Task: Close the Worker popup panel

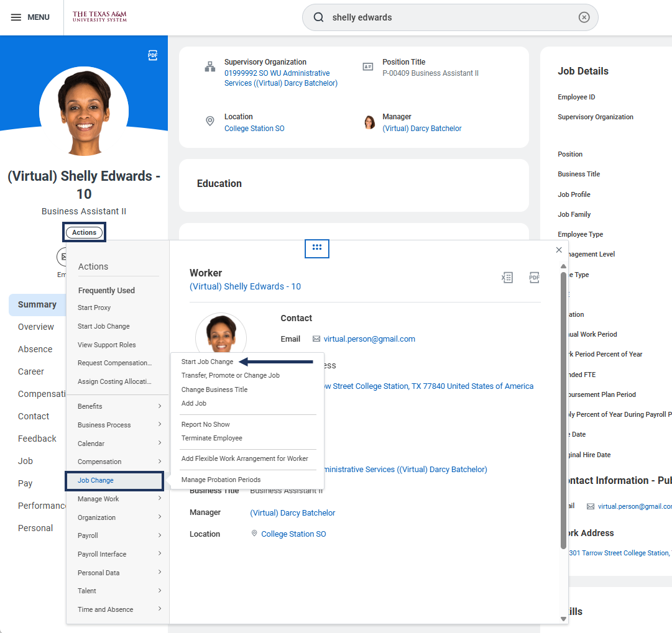Action: pyautogui.click(x=559, y=250)
